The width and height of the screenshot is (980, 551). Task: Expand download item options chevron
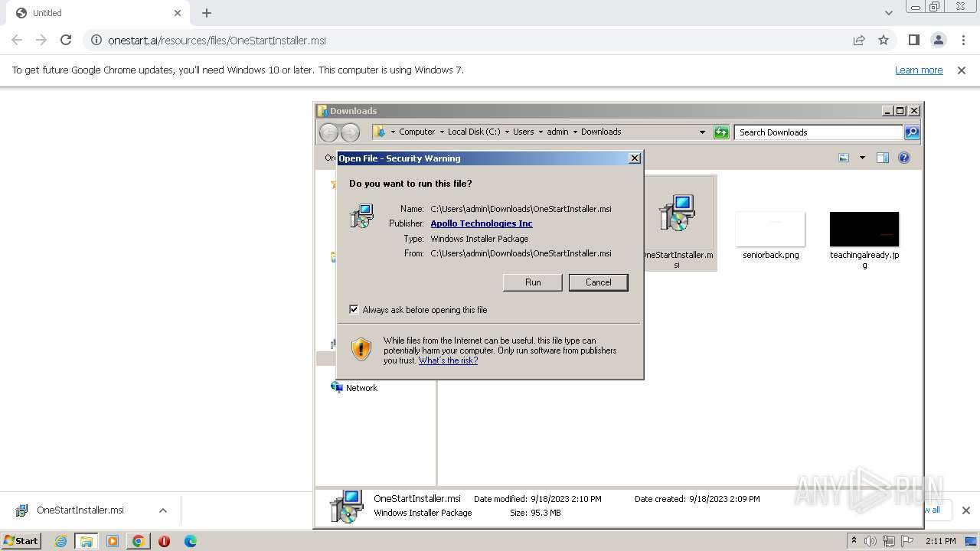click(163, 510)
